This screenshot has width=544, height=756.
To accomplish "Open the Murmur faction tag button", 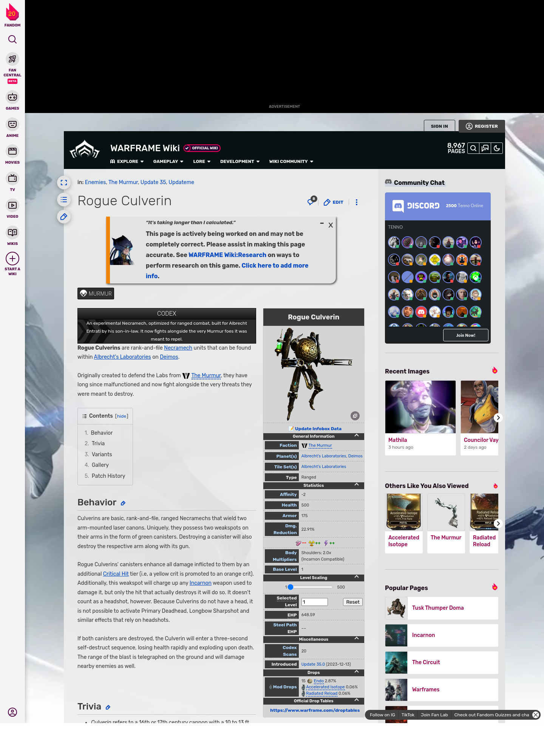I will point(96,294).
